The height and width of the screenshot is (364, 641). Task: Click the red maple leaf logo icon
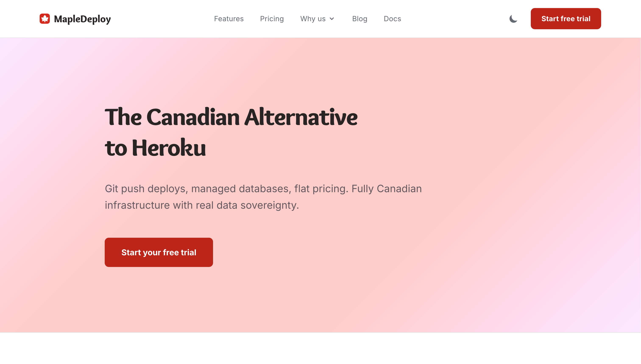pyautogui.click(x=45, y=19)
